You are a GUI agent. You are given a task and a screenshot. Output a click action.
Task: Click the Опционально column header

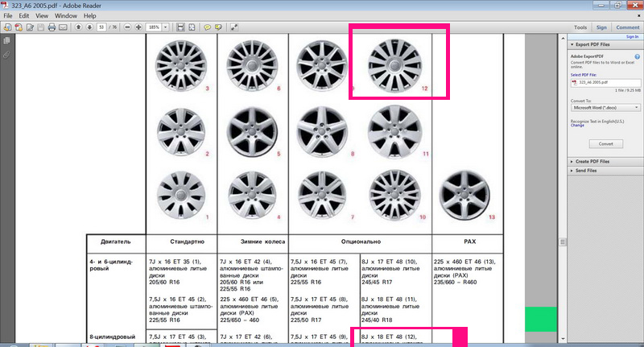pyautogui.click(x=361, y=242)
